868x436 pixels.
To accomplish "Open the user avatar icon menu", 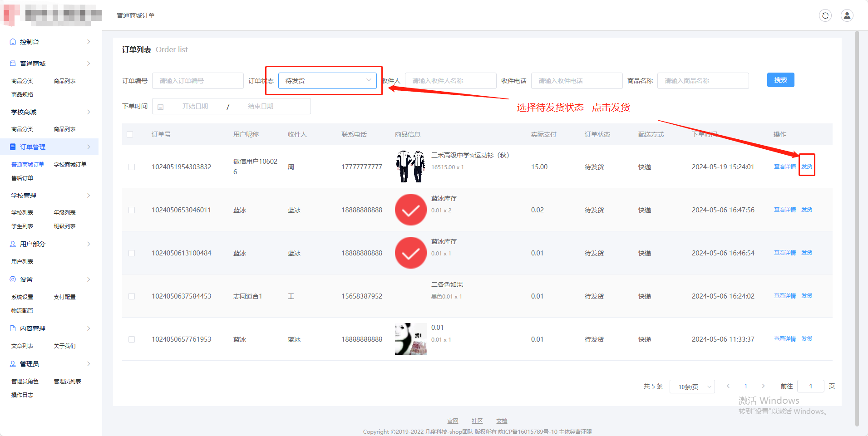I will 847,15.
